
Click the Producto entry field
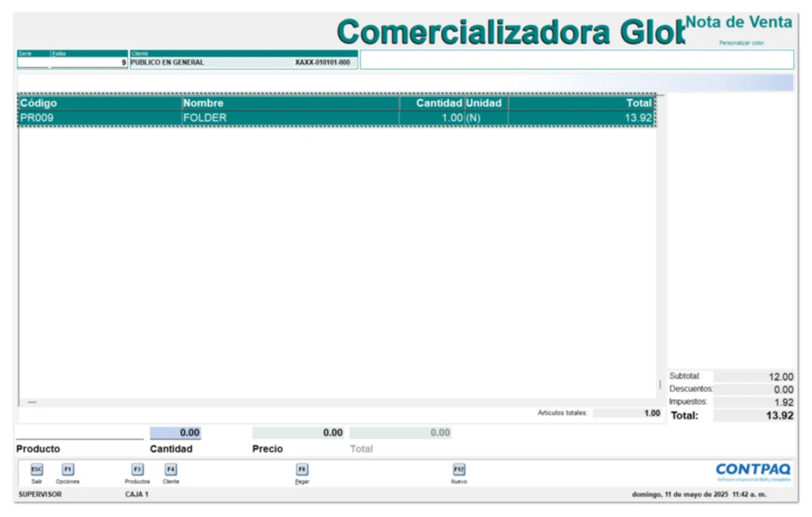(80, 433)
